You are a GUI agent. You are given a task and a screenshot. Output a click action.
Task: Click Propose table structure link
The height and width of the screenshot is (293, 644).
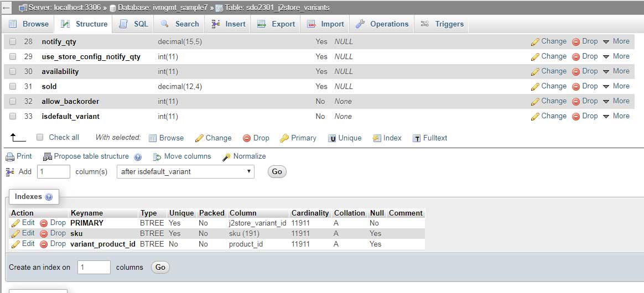[x=86, y=156]
